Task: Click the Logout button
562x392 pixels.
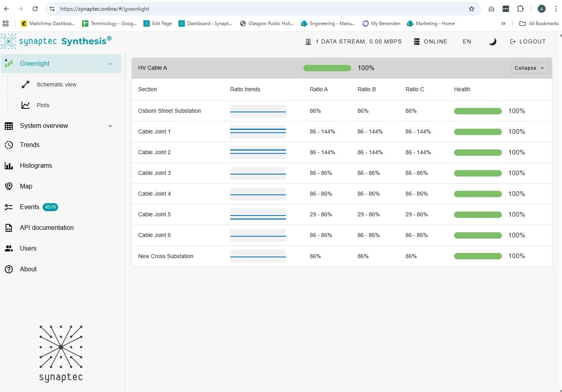Action: click(528, 41)
